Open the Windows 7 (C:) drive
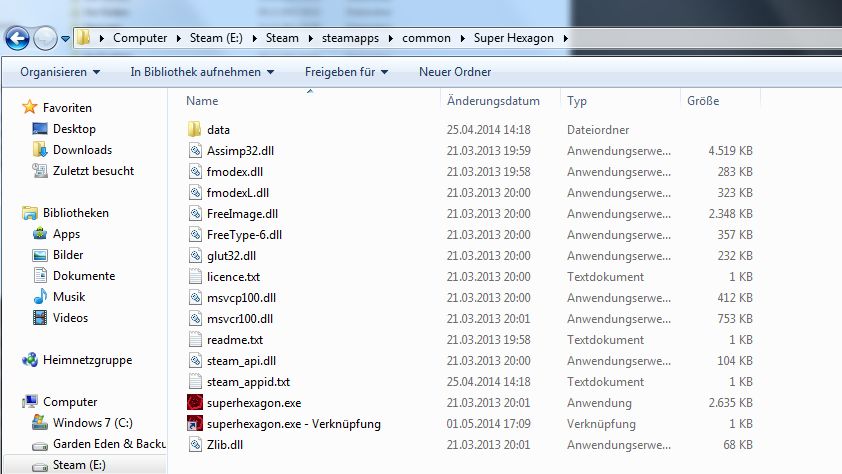This screenshot has width=842, height=474. coord(92,422)
